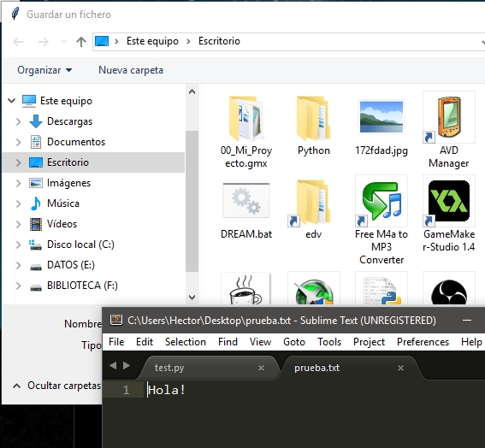Select Free M4a to MP3 Converter icon
This screenshot has height=448, width=485.
pyautogui.click(x=381, y=201)
